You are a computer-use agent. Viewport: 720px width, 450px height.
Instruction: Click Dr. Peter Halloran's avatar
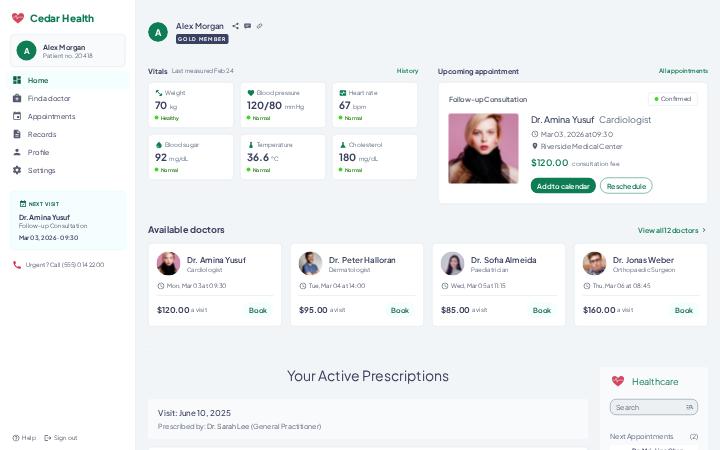[x=310, y=264]
